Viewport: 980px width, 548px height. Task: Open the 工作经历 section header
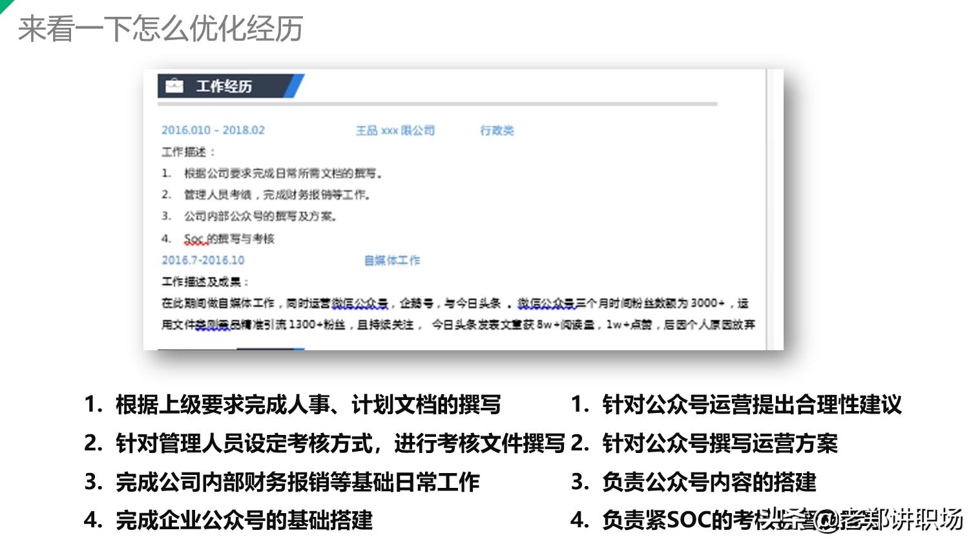[x=225, y=86]
